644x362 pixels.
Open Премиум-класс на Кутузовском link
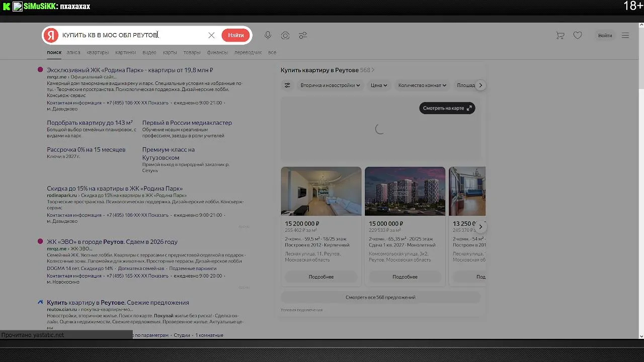coord(169,154)
